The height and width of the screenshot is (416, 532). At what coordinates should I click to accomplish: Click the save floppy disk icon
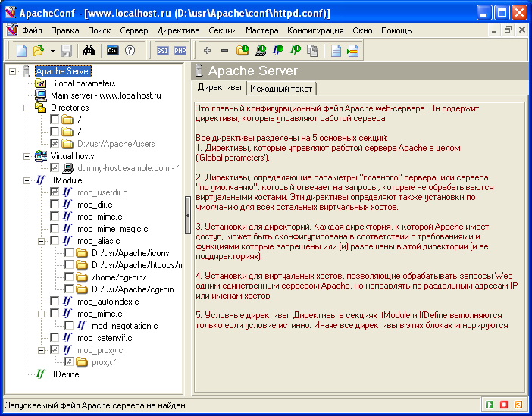[66, 51]
